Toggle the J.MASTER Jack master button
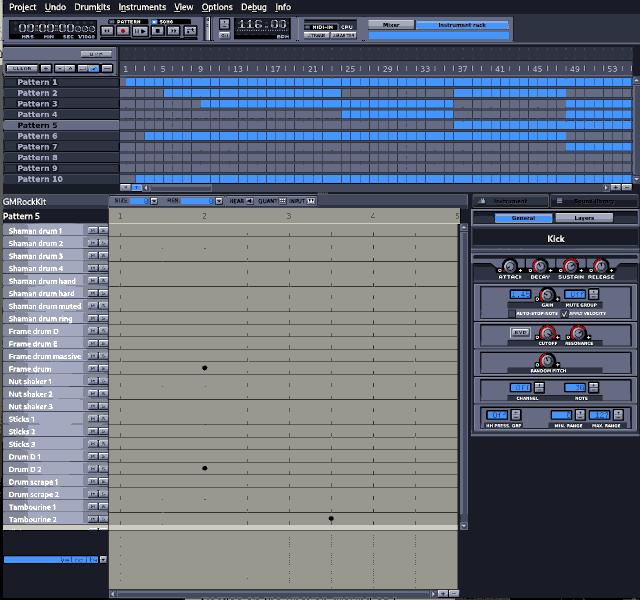 (x=343, y=36)
